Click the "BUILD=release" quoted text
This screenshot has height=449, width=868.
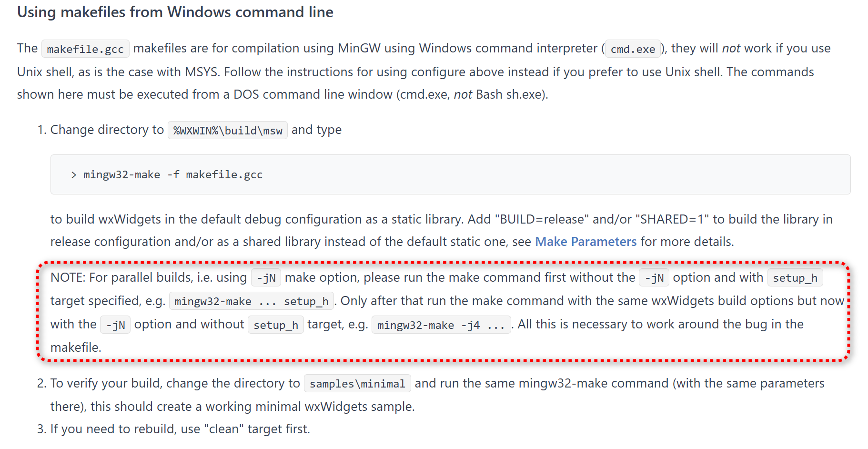(542, 219)
